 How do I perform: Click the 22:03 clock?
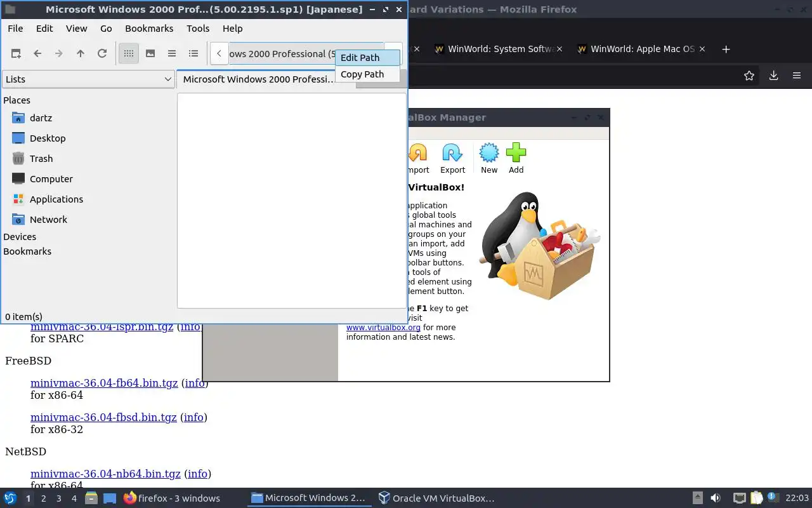(x=797, y=498)
